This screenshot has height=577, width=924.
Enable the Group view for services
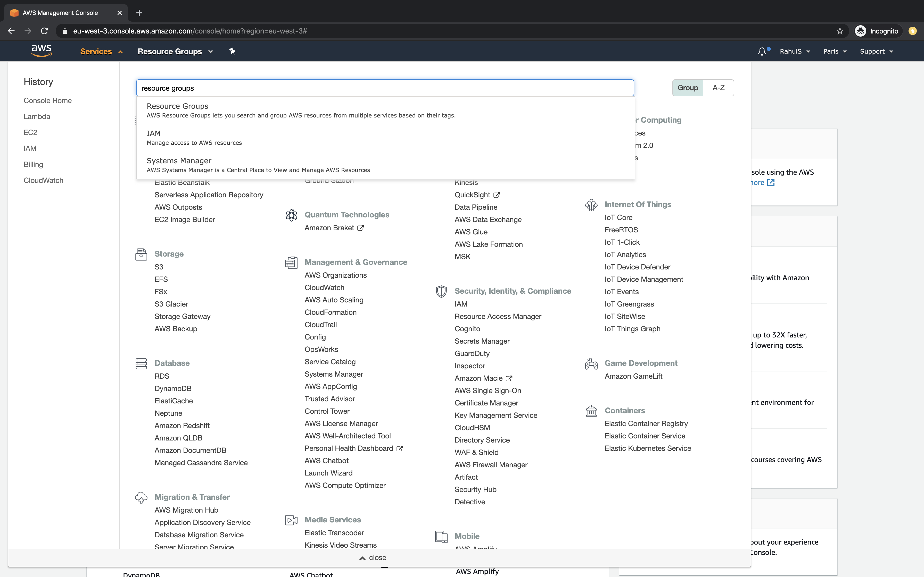pyautogui.click(x=688, y=87)
